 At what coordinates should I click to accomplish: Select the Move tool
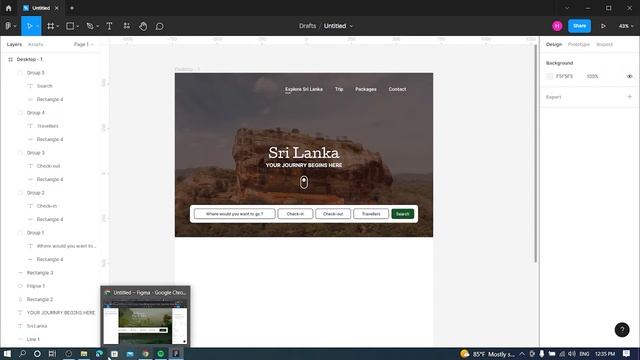tap(29, 26)
